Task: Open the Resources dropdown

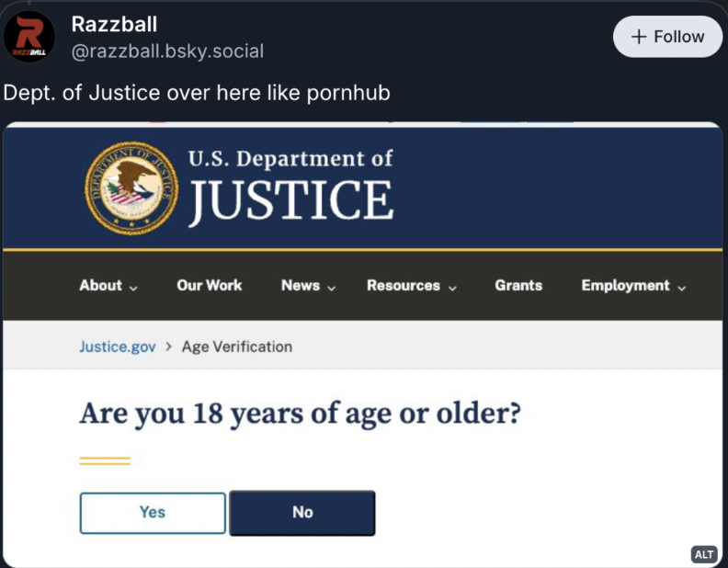Action: 411,286
